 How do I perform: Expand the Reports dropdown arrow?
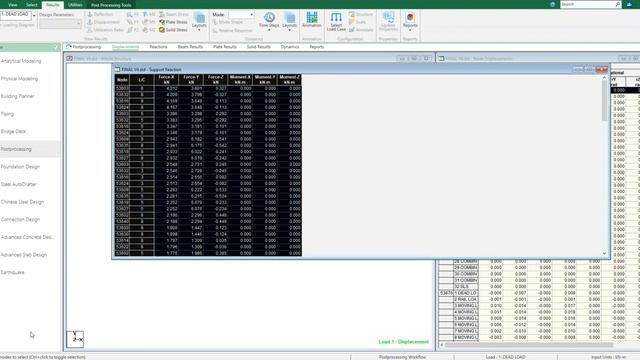(x=410, y=30)
